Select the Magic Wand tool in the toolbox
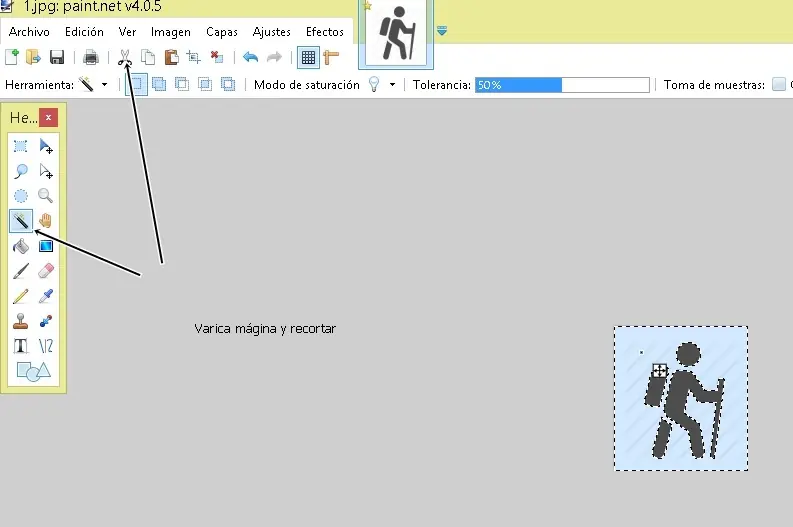The width and height of the screenshot is (793, 527). tap(21, 221)
